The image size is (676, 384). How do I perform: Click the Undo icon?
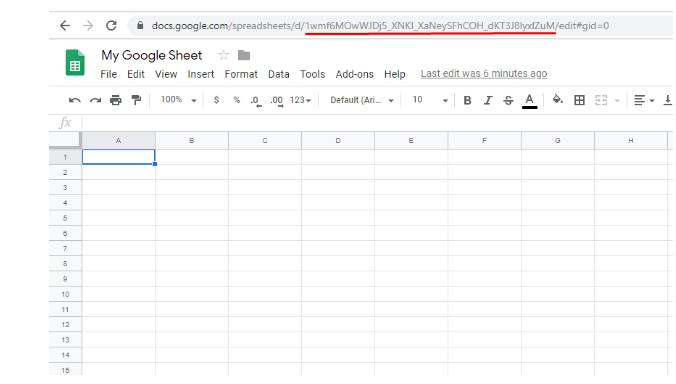point(75,100)
